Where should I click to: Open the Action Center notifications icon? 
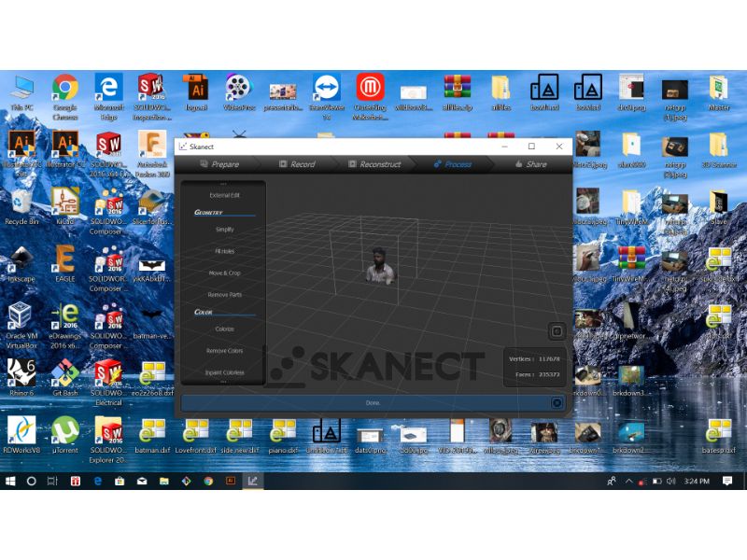coord(727,481)
